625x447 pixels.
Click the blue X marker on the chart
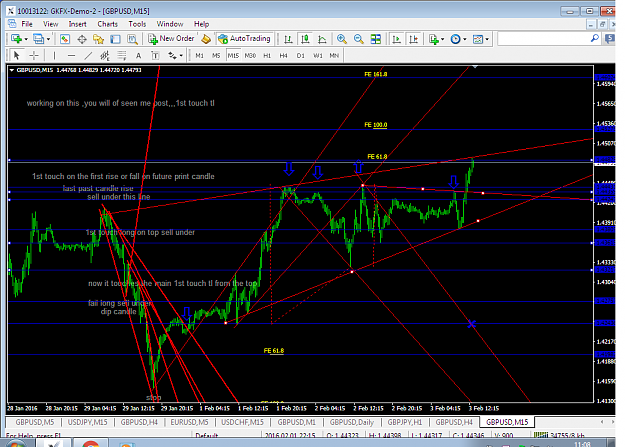(472, 324)
